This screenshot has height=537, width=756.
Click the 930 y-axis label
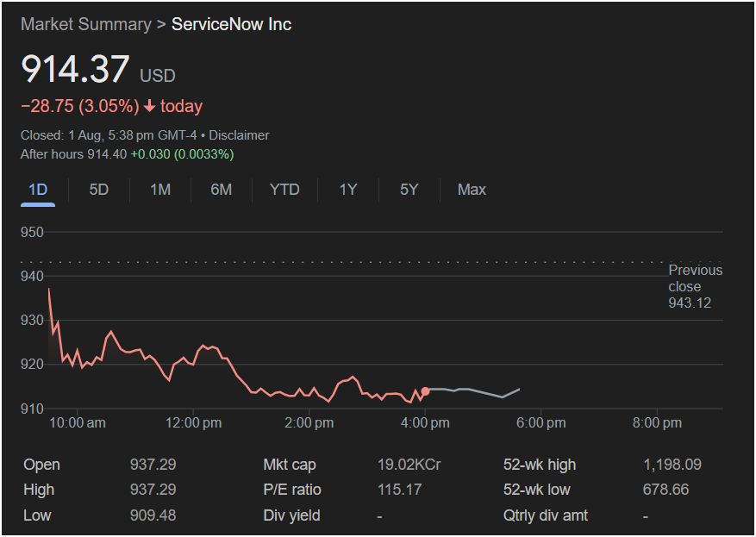(x=32, y=321)
